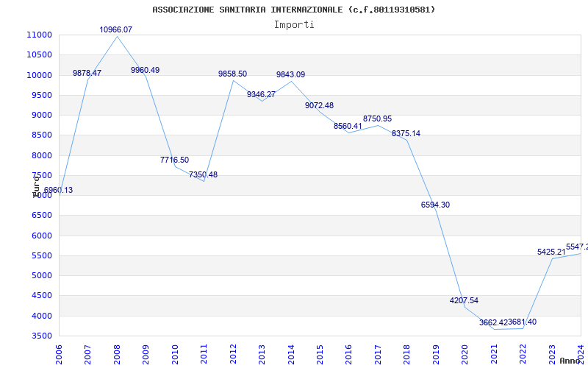
Task: Click the 10500 value on the Euro axis
Action: coord(40,54)
